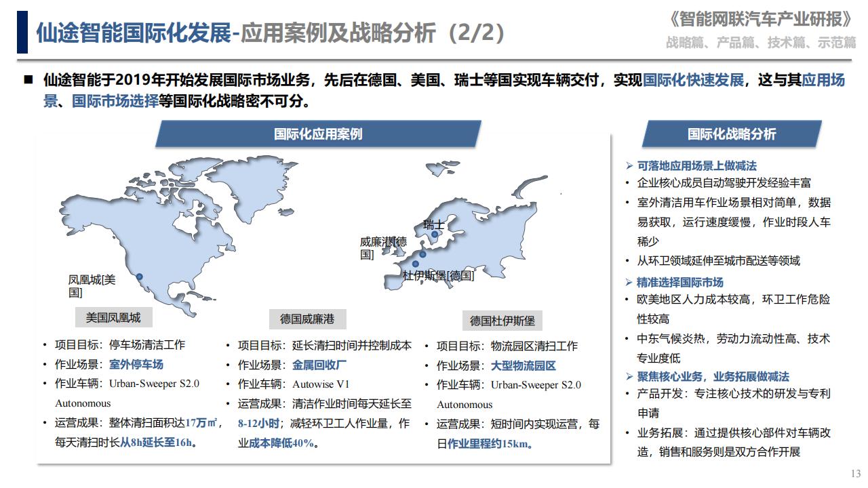Image resolution: width=868 pixels, height=488 pixels.
Task: Click the text 大型物流园区
Action: [524, 365]
